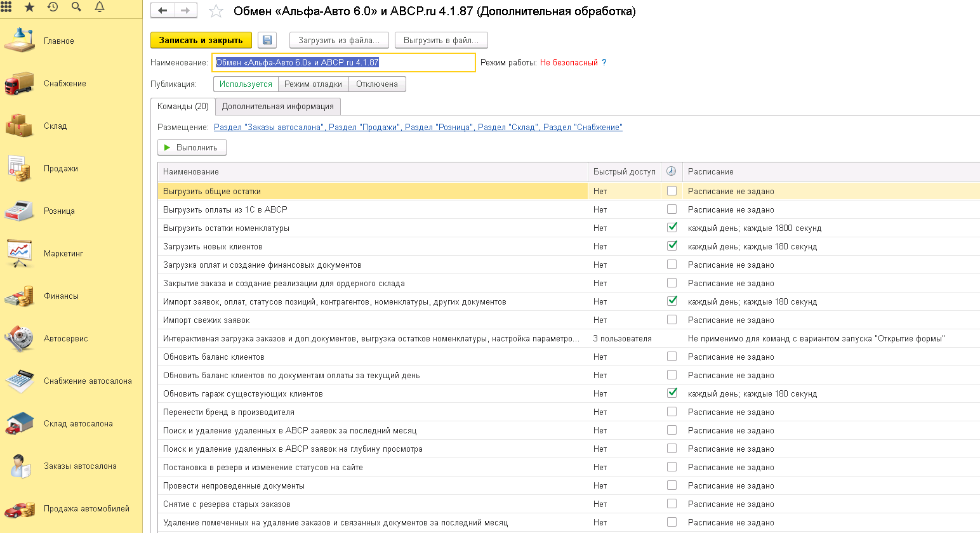Select the Команды (20) tab
Viewport: 980px width, 533px height.
(x=183, y=107)
